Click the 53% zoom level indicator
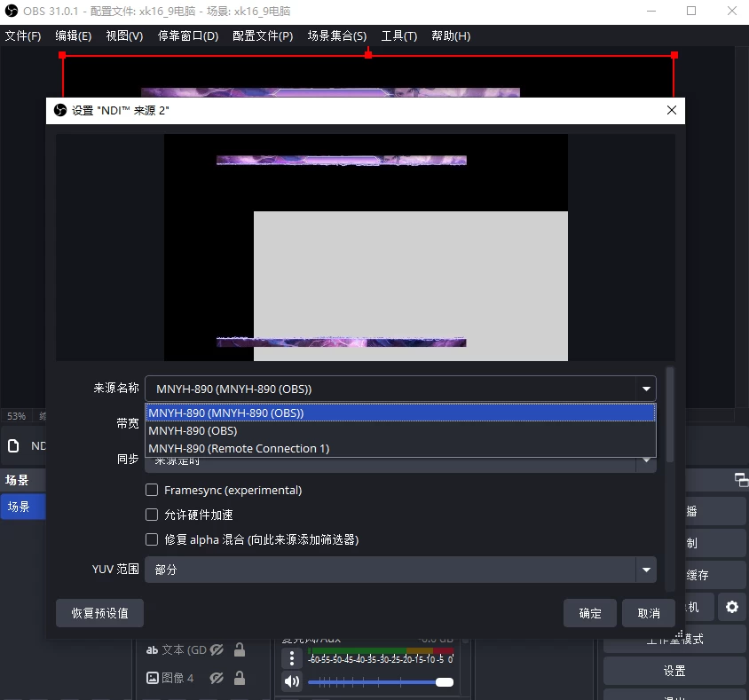 (x=16, y=416)
